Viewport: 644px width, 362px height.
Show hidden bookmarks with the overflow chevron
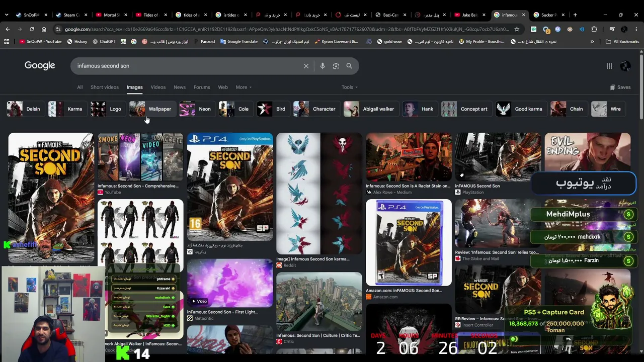click(x=592, y=42)
